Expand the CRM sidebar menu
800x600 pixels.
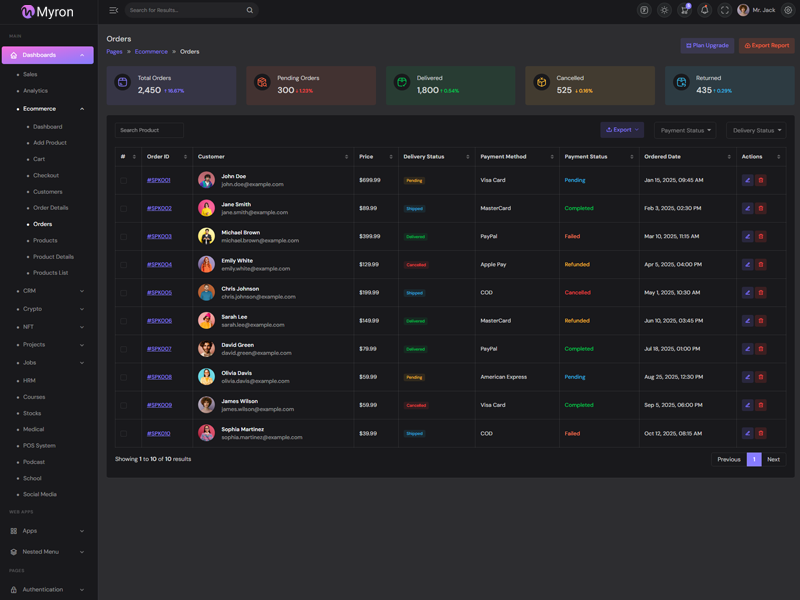point(50,291)
